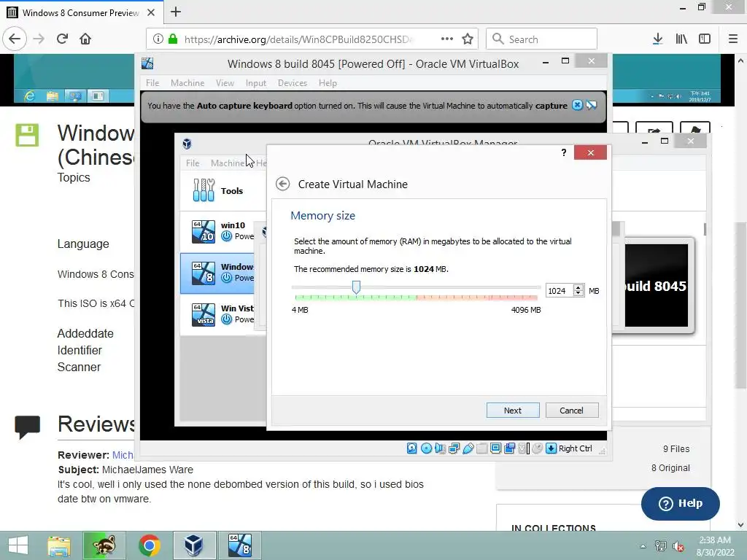The width and height of the screenshot is (747, 560).
Task: Click in the memory size MB input field
Action: click(560, 290)
